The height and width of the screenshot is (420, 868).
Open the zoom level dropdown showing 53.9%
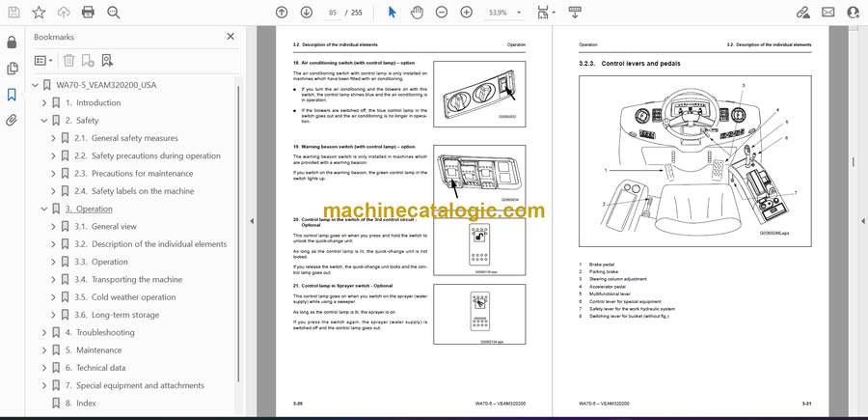pos(503,13)
